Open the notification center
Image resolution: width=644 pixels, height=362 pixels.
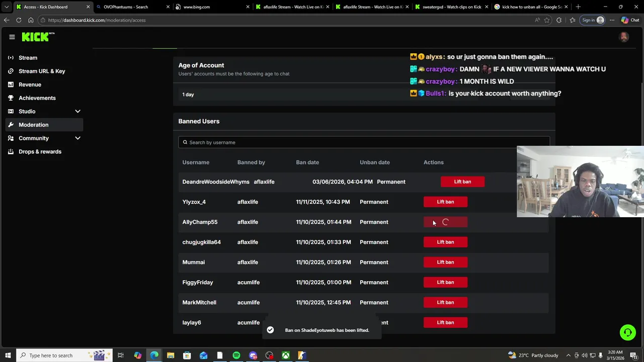coord(633,355)
